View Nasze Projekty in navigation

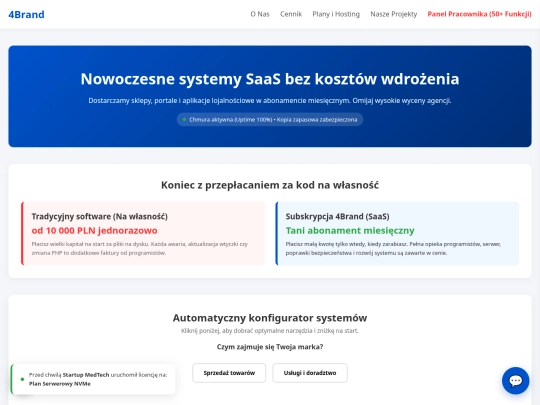pyautogui.click(x=394, y=14)
